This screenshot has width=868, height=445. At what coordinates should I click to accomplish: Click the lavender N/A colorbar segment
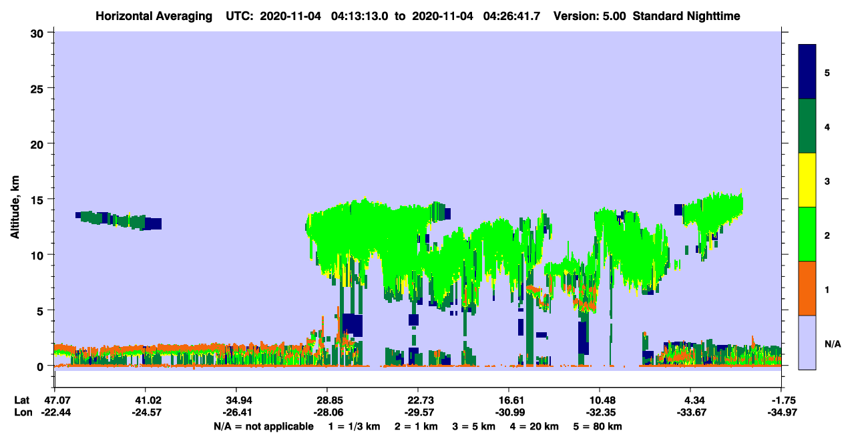click(807, 342)
